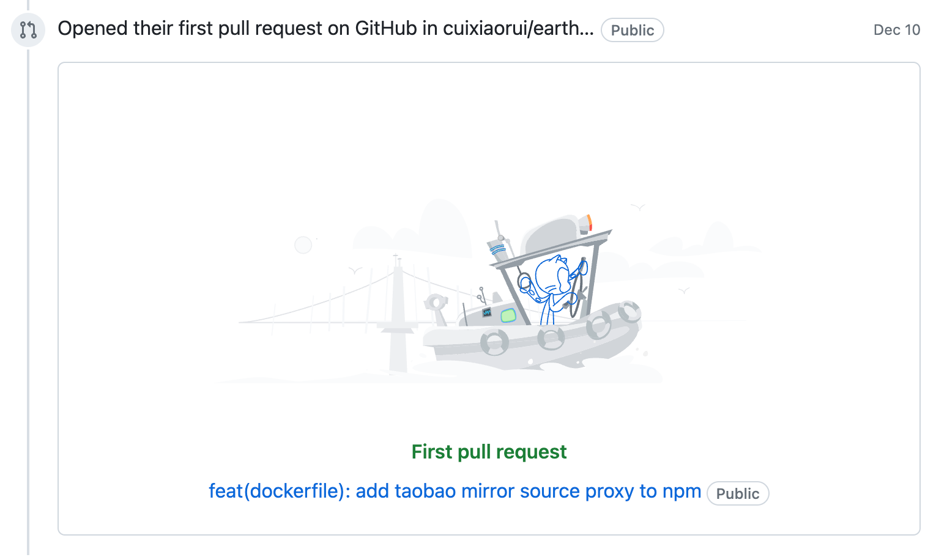Click the orange siren light on boat roof
This screenshot has height=560, width=947.
coord(588,223)
